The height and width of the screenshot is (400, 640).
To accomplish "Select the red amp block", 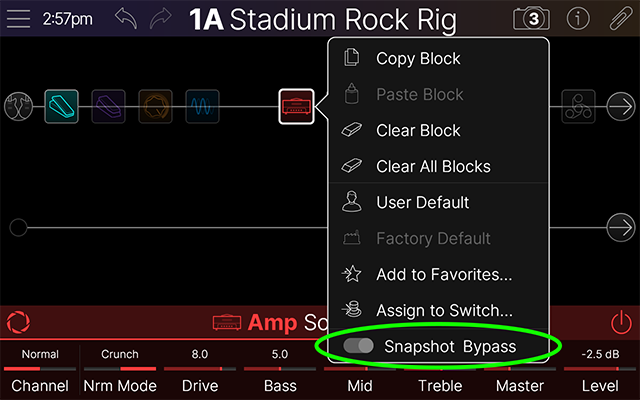I will [x=296, y=106].
